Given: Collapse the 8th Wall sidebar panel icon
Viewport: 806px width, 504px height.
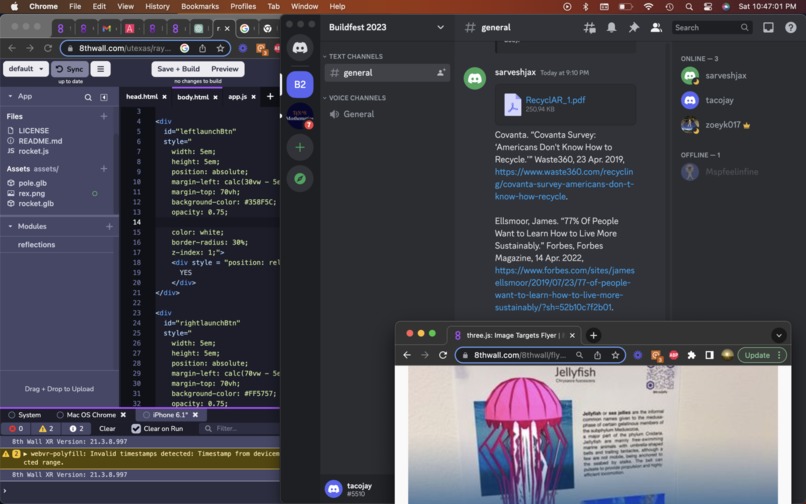Looking at the screenshot, I should [104, 97].
